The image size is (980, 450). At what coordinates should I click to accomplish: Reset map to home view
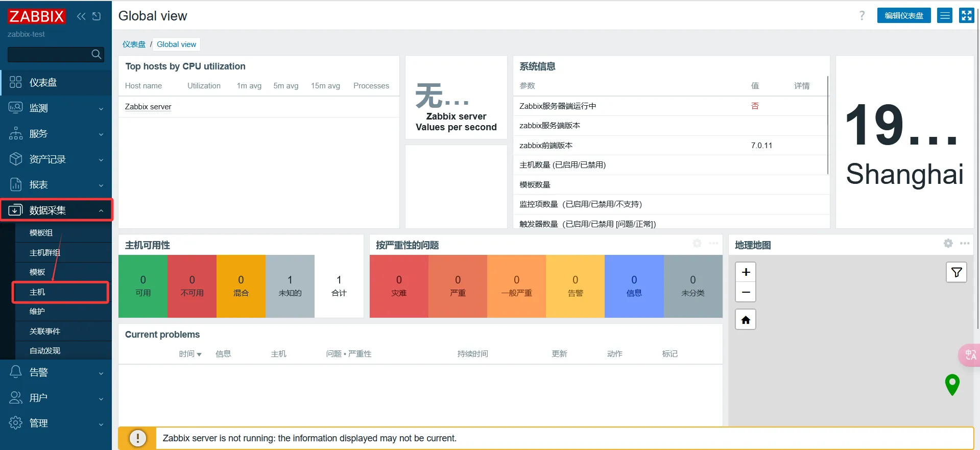[746, 320]
